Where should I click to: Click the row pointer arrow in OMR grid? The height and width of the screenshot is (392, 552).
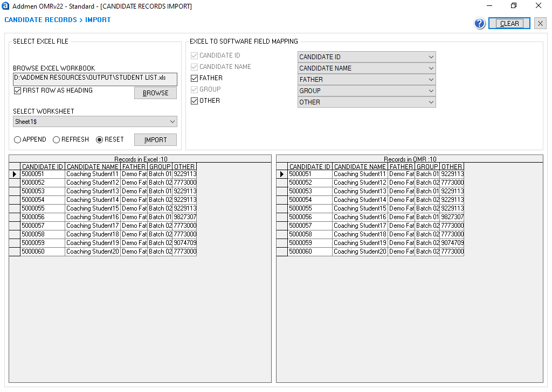click(282, 174)
